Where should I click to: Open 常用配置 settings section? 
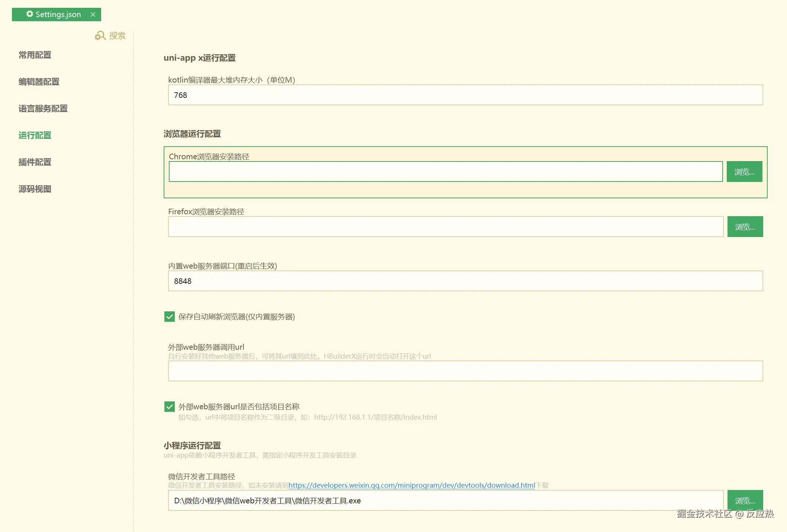[35, 55]
